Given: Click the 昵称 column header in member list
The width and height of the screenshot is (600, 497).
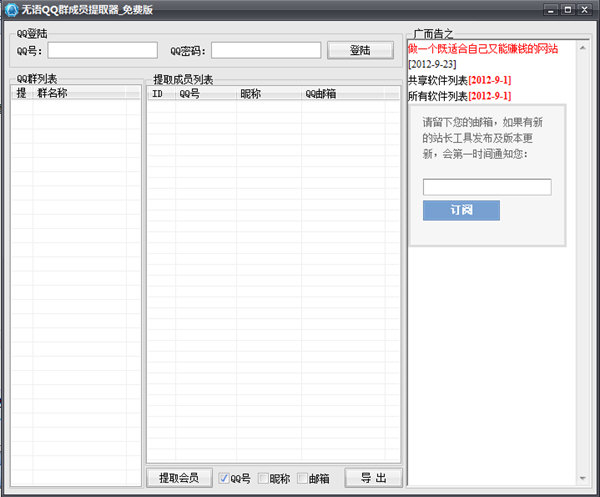Looking at the screenshot, I should pyautogui.click(x=269, y=93).
